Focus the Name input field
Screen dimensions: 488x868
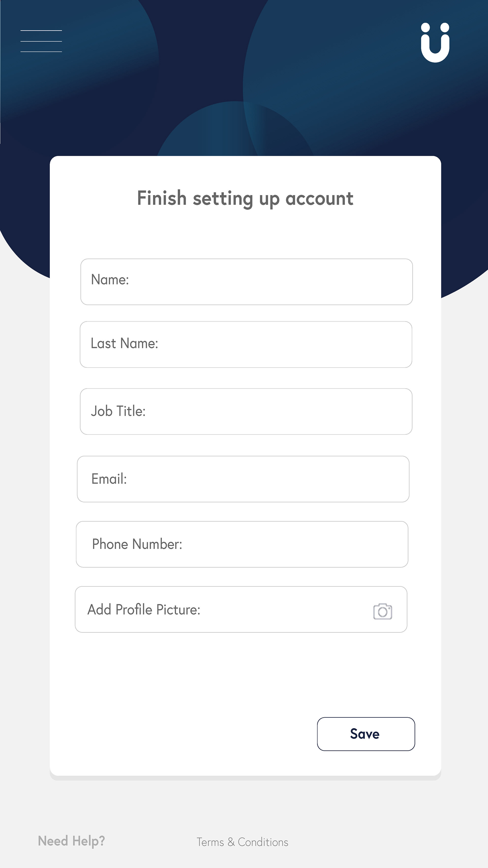coord(247,282)
